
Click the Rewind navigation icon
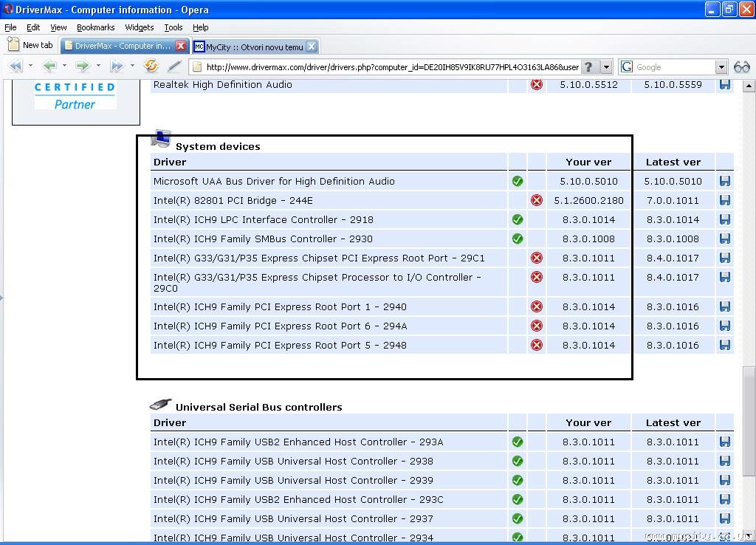(15, 66)
